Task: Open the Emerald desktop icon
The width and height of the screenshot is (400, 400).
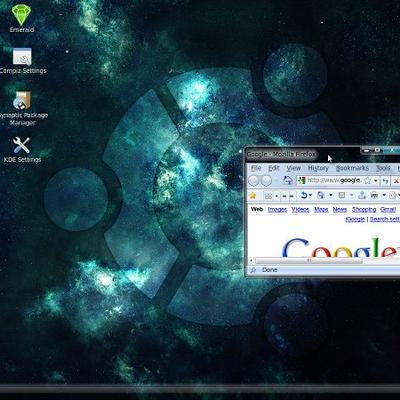Action: pos(22,17)
